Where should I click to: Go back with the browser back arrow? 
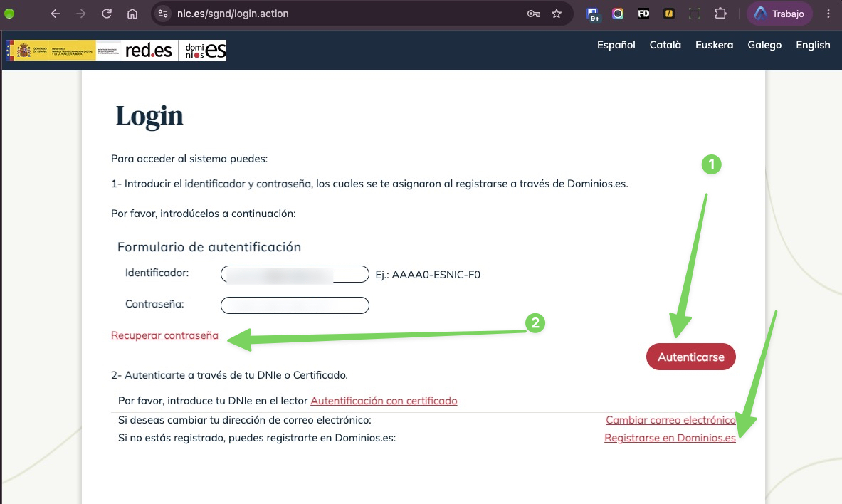[56, 14]
